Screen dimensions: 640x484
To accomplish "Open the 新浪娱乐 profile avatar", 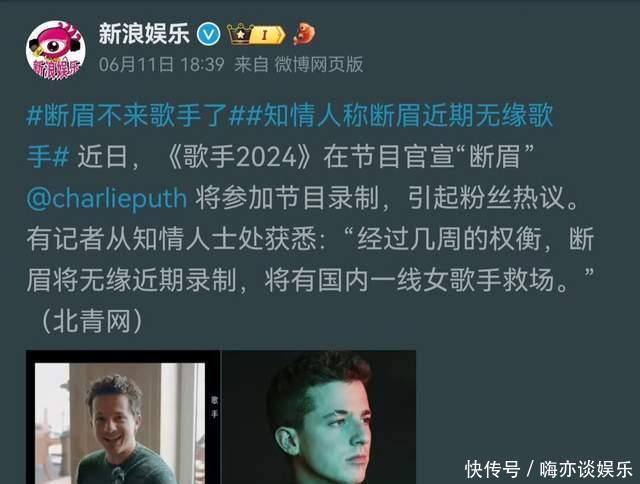I will 56,50.
